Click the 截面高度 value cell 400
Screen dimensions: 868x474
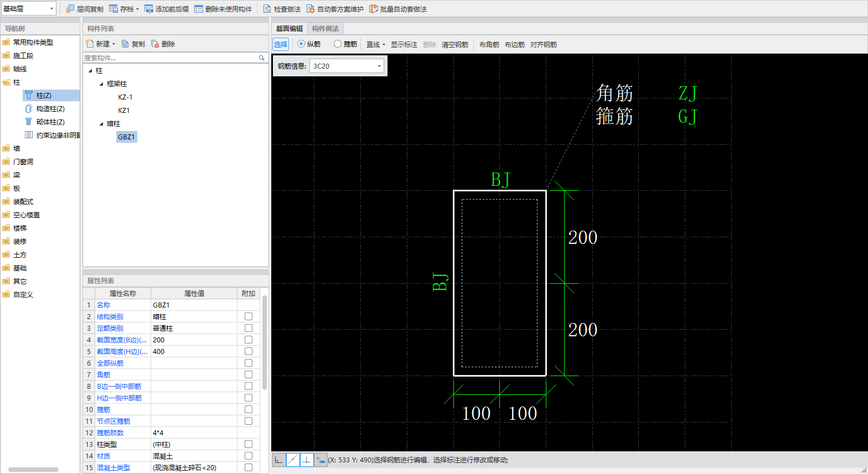[194, 351]
